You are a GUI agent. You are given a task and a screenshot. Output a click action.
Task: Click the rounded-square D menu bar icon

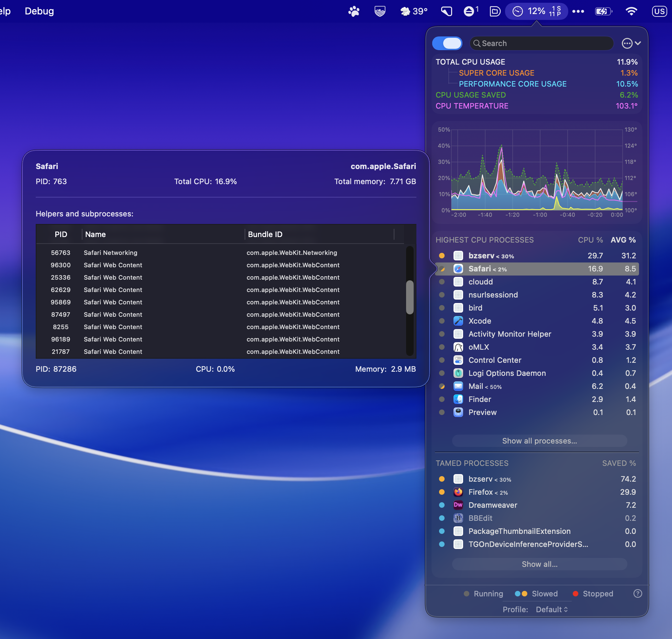coord(495,11)
